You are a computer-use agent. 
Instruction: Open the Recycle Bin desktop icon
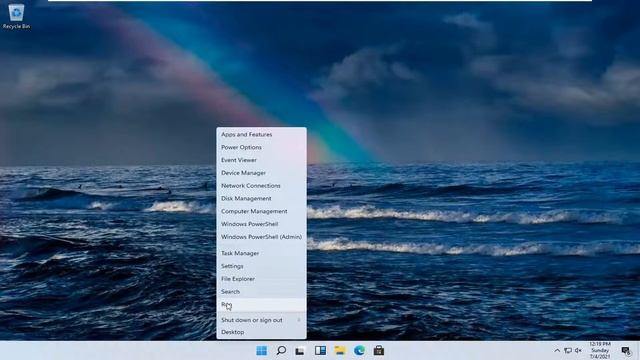coord(16,17)
